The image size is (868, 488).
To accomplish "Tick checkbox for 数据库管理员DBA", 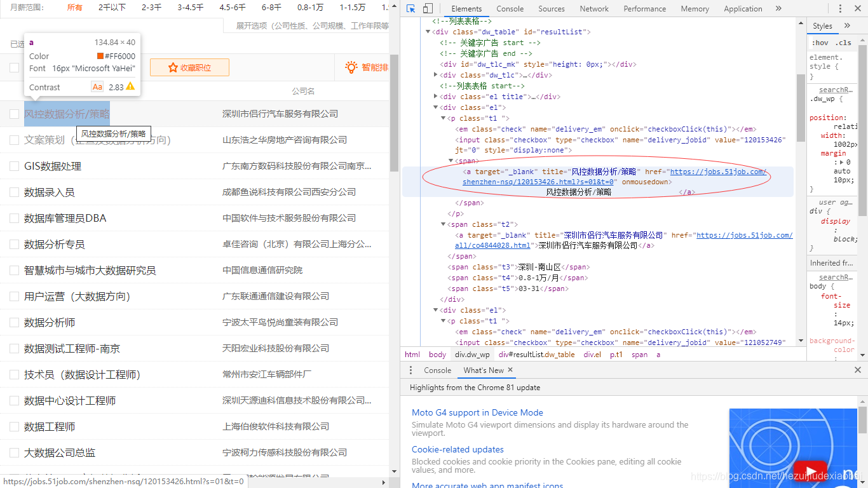I will 14,218.
